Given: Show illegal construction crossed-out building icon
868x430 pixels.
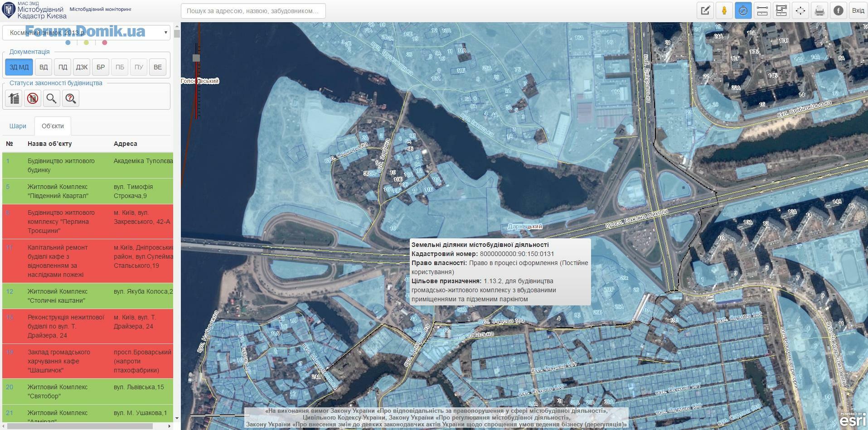Looking at the screenshot, I should click(33, 98).
